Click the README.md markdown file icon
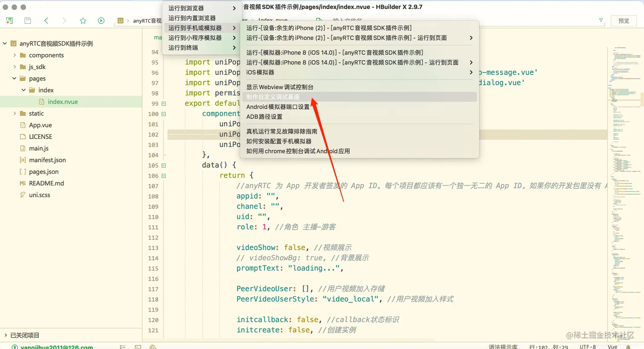644x349 pixels. click(x=23, y=183)
